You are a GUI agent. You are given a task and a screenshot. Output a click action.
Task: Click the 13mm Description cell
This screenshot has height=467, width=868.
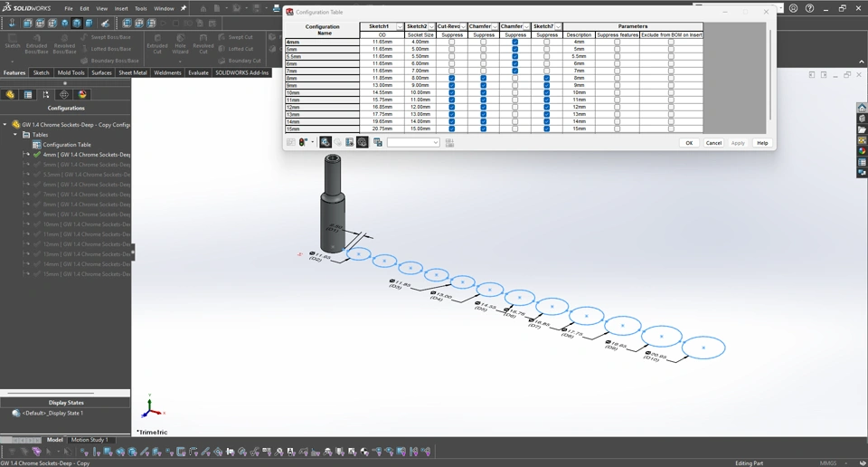[x=579, y=114]
